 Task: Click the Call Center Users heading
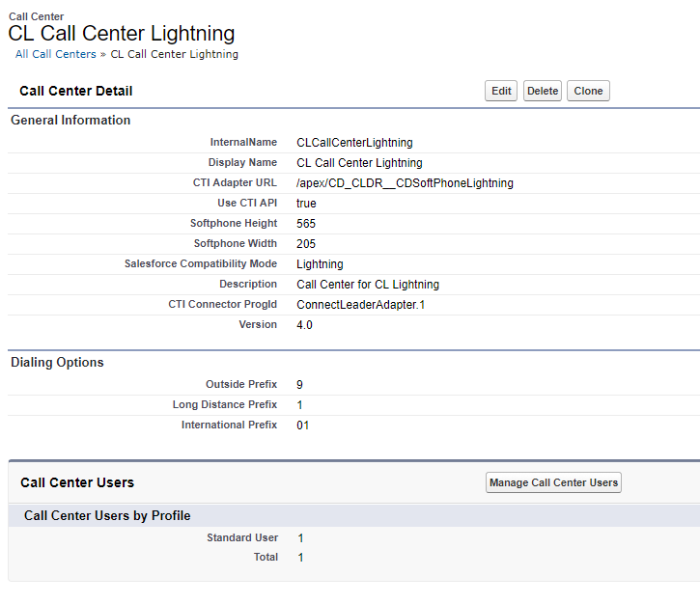77,482
